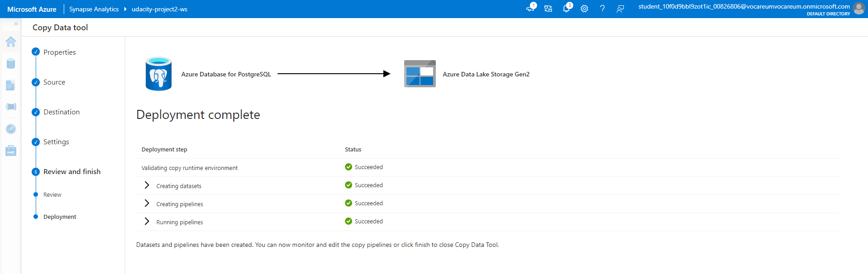Click the Azure Data Lake Storage Gen2 icon

click(x=420, y=74)
